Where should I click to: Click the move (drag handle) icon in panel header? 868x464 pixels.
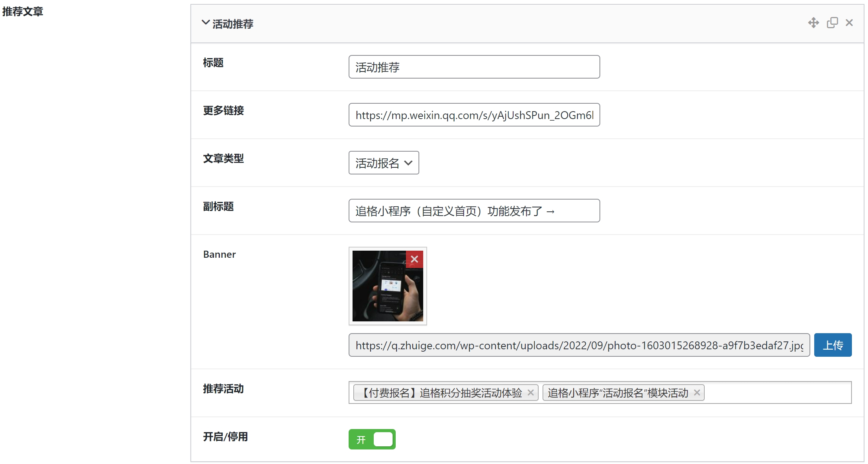click(813, 23)
